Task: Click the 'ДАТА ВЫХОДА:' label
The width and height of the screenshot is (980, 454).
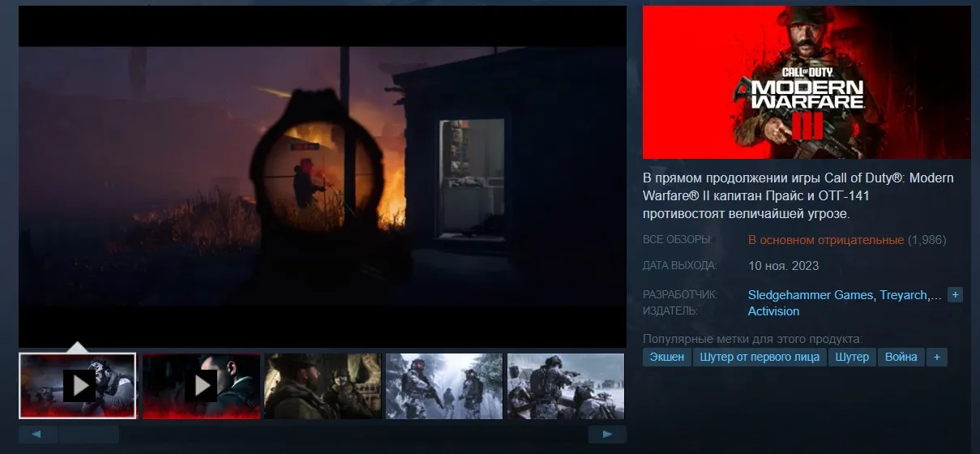Action: point(680,266)
